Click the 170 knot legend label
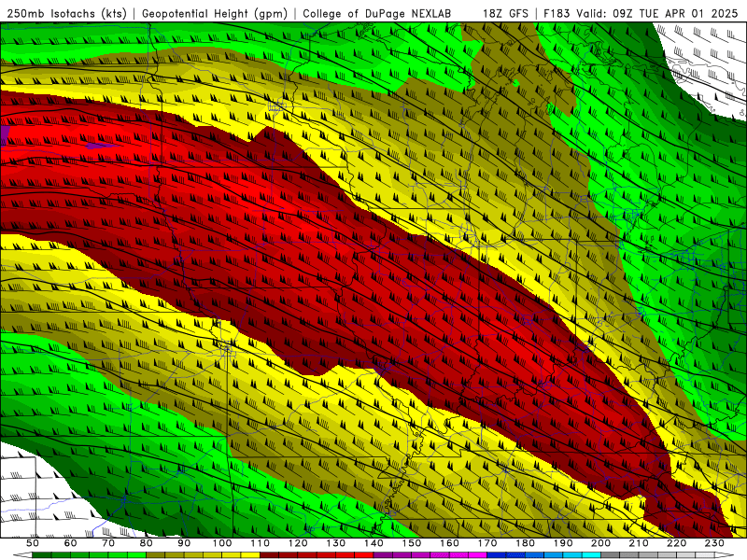Image resolution: width=747 pixels, height=560 pixels. 487,543
